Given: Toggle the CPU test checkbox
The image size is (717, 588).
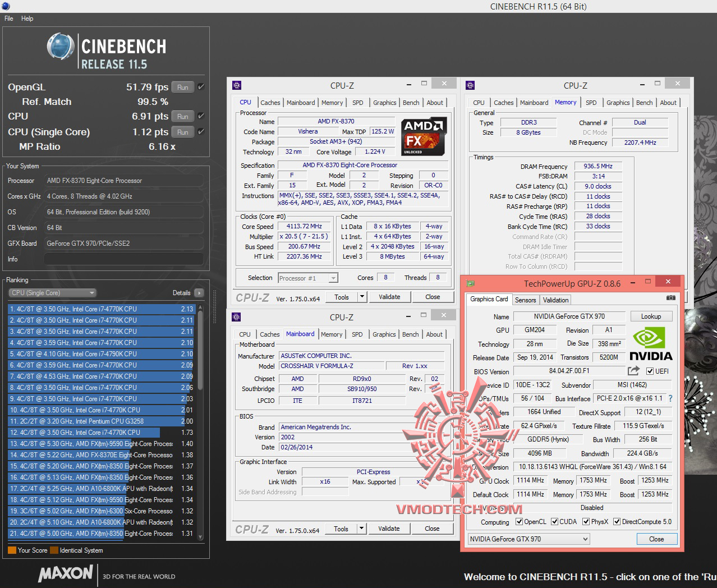Looking at the screenshot, I should point(201,116).
